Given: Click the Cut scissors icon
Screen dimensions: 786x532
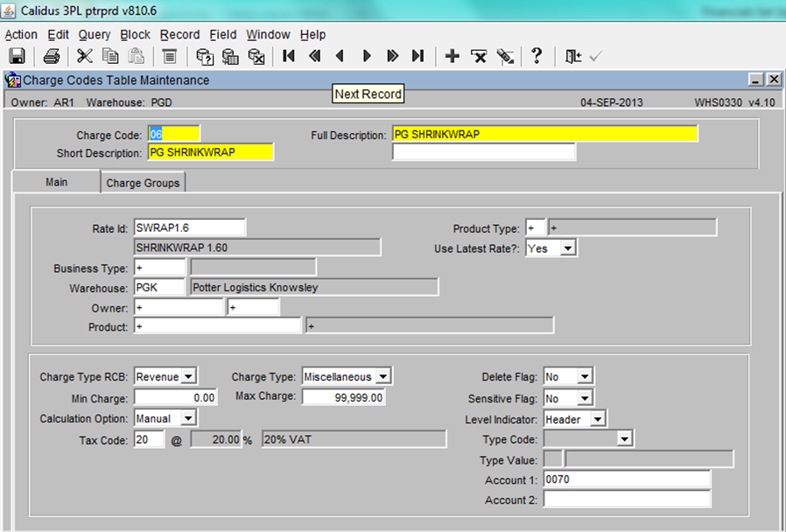Looking at the screenshot, I should click(85, 56).
